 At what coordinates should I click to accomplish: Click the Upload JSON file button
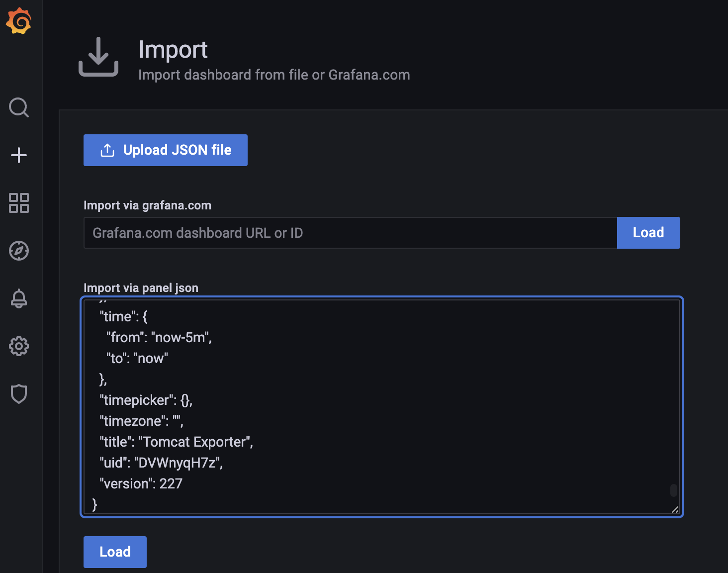166,150
